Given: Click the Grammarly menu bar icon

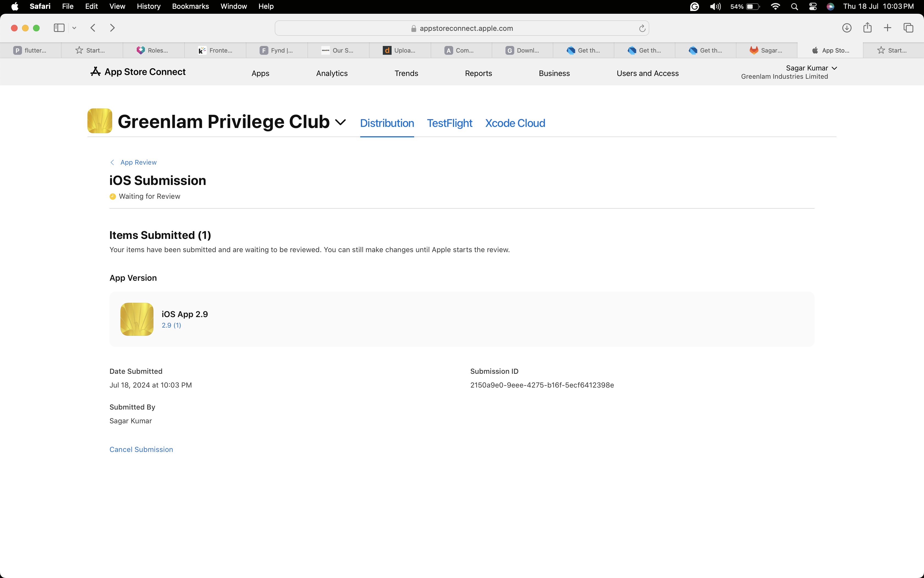Looking at the screenshot, I should coord(695,7).
